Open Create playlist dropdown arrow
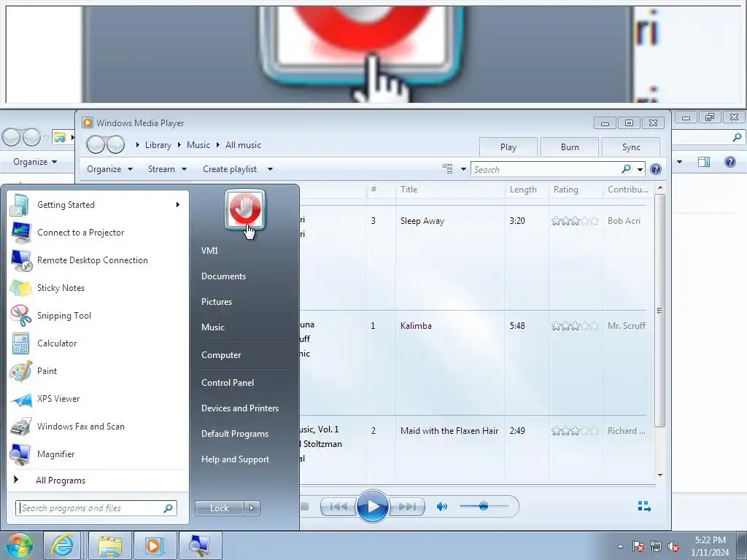Image resolution: width=747 pixels, height=560 pixels. tap(270, 169)
